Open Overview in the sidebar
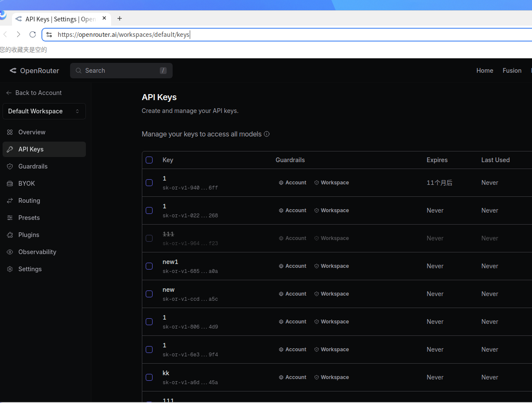Screen dimensions: 532x403 (x=44, y=132)
